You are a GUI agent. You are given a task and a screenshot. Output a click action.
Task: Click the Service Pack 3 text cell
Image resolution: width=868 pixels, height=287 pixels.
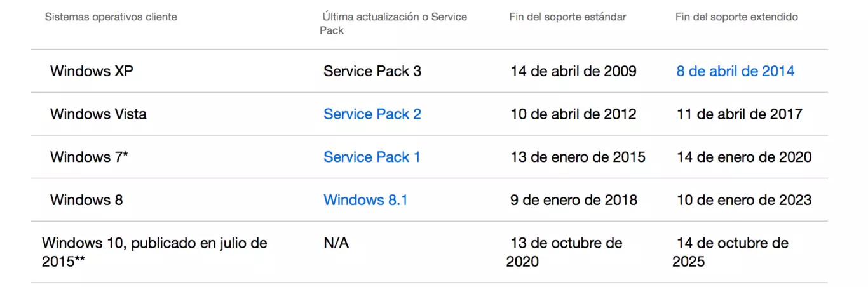(372, 71)
